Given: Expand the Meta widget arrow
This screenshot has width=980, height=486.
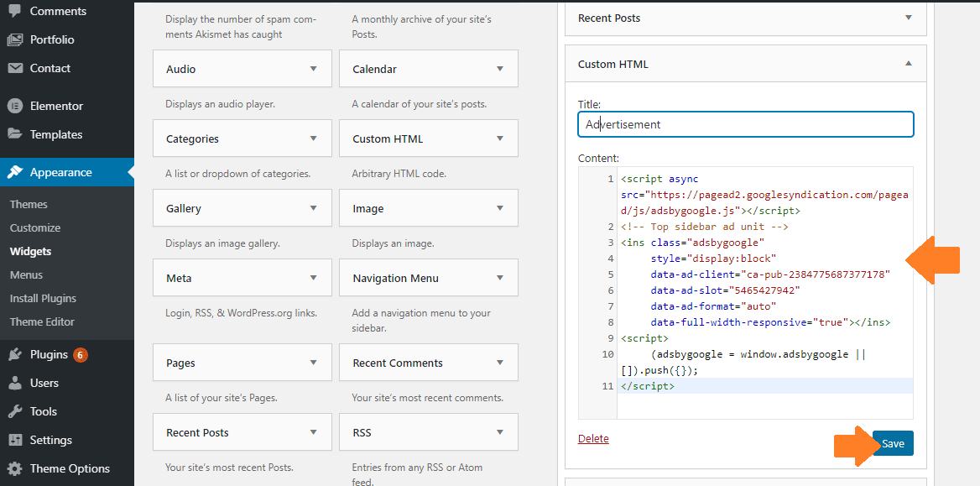Looking at the screenshot, I should [x=313, y=278].
